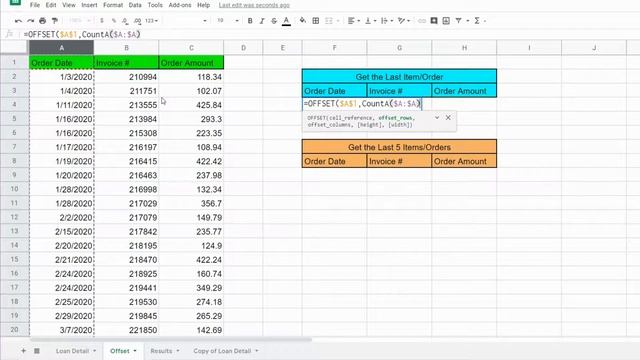Image resolution: width=640 pixels, height=360 pixels.
Task: Select row 10 header
Action: 14,189
